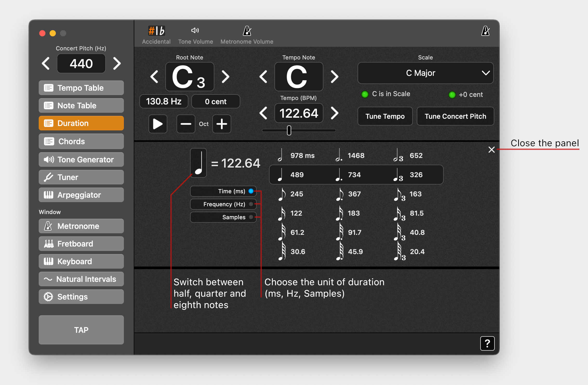The width and height of the screenshot is (588, 385).
Task: Click the 64th note 30.6 value
Action: pos(298,251)
